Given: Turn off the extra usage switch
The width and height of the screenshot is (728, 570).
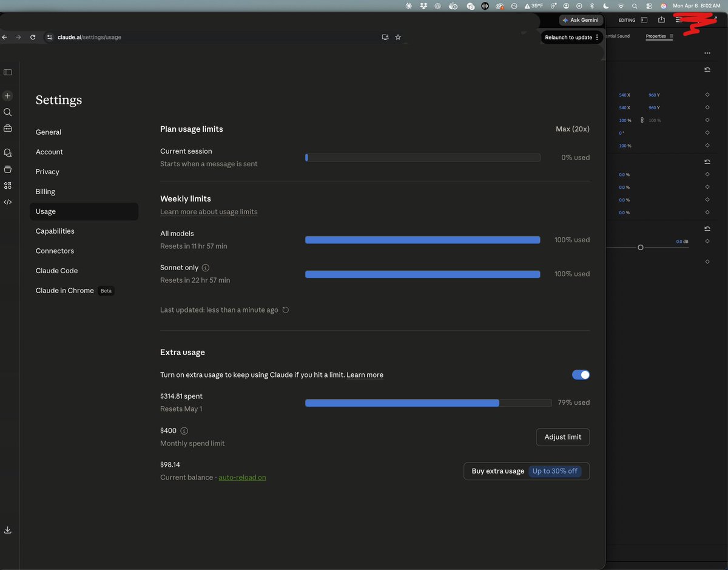Looking at the screenshot, I should [x=581, y=375].
